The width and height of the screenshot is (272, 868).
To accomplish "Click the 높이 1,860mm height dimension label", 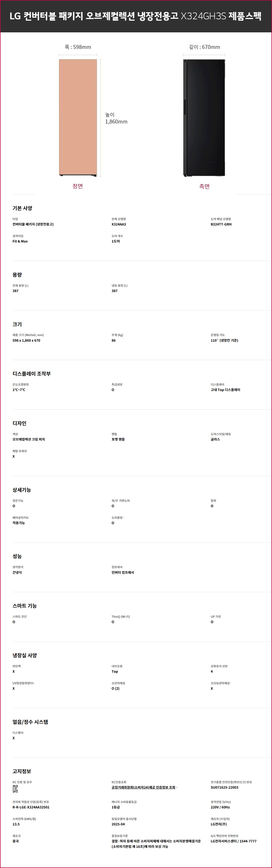I will coord(116,118).
